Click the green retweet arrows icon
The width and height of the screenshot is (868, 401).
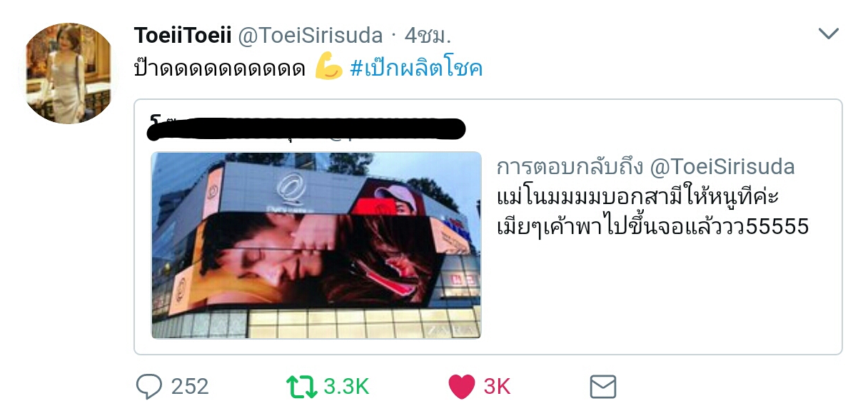301,386
